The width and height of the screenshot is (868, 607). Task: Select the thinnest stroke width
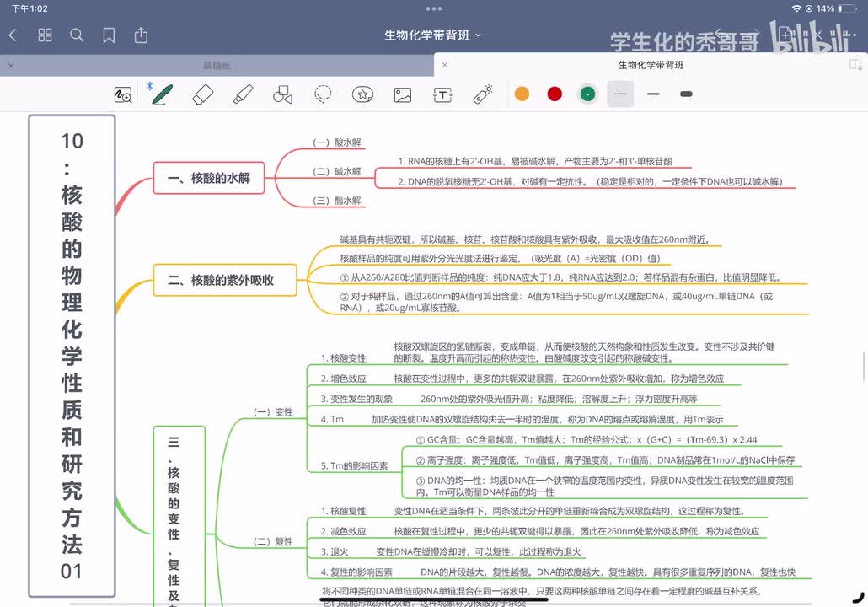[620, 94]
